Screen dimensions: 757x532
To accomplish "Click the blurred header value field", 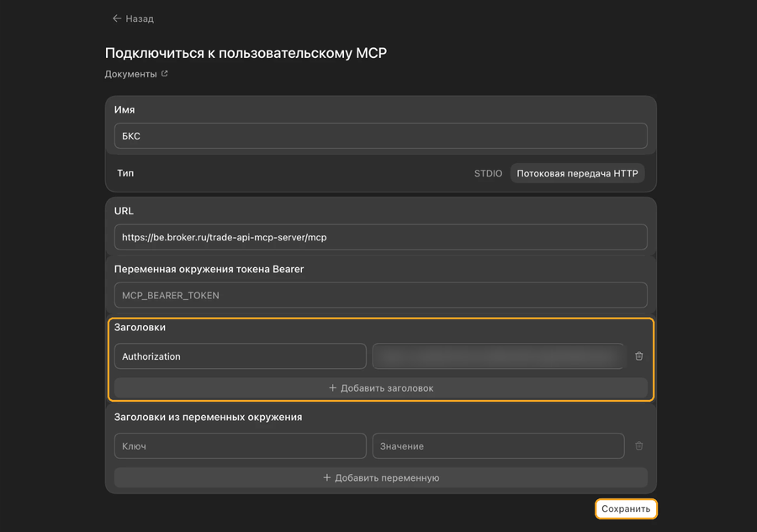I will (498, 356).
